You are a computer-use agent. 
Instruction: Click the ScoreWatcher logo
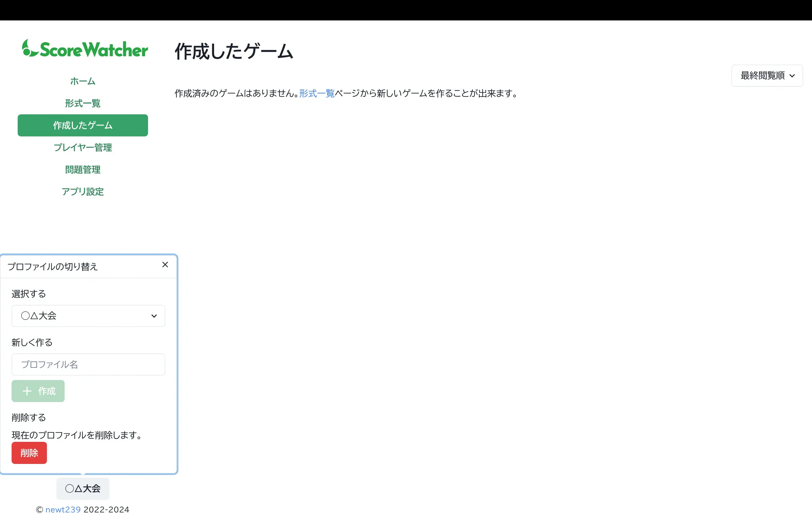point(85,48)
